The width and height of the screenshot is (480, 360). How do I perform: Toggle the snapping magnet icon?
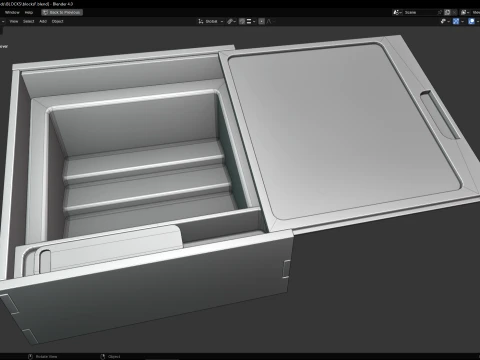point(242,21)
